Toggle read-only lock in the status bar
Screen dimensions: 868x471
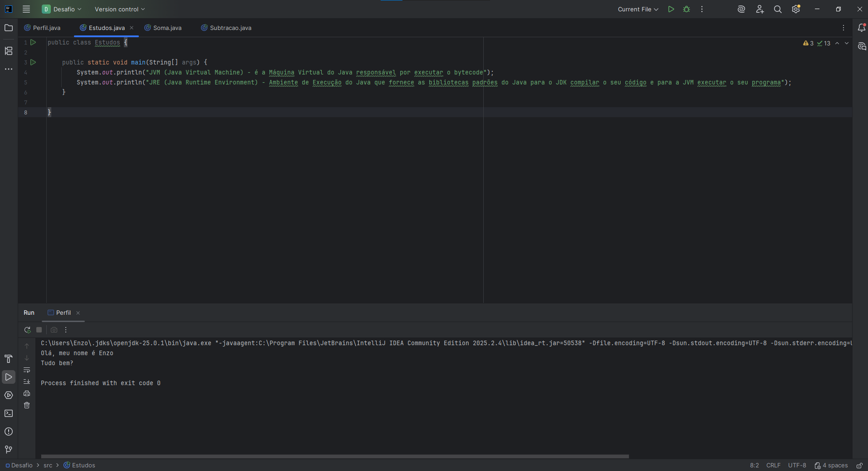point(859,466)
